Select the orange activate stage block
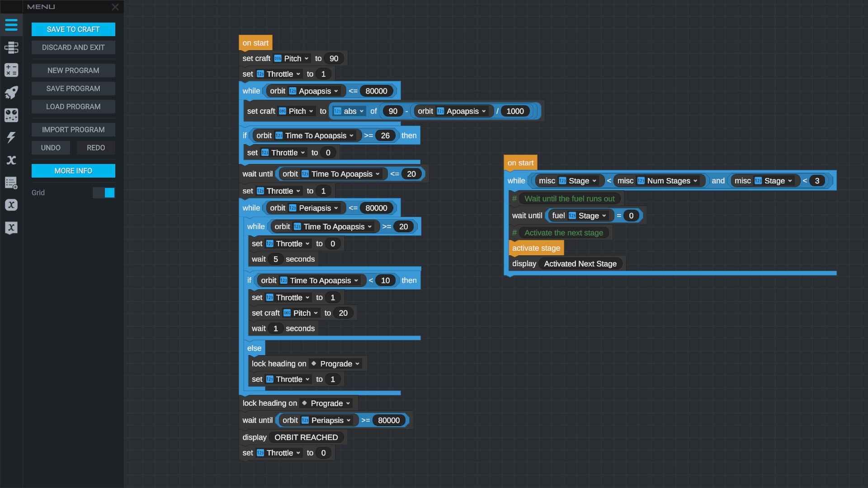Image resolution: width=868 pixels, height=488 pixels. (536, 248)
